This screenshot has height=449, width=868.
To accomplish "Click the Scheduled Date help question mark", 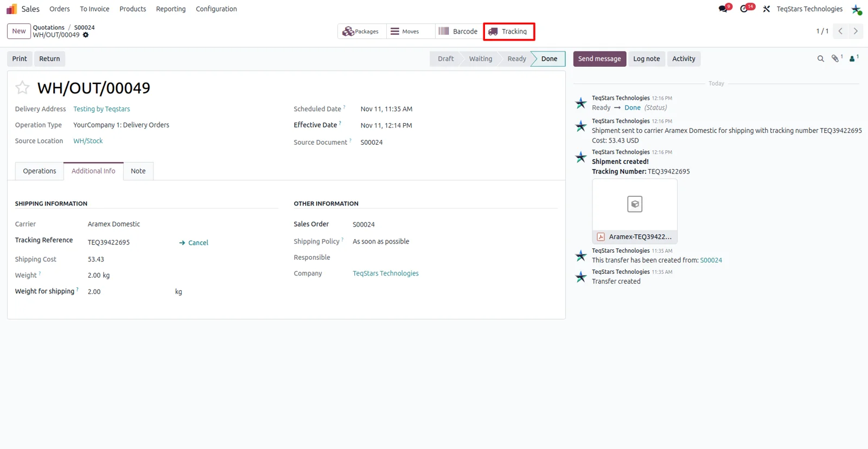I will click(344, 107).
